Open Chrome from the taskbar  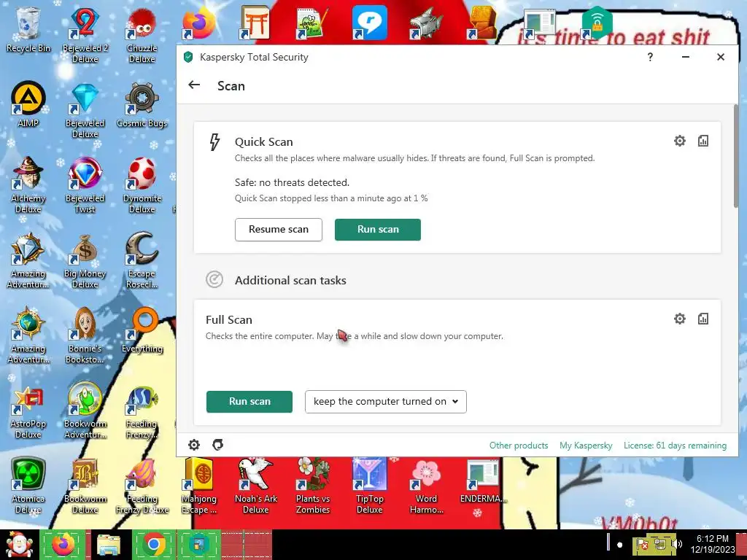click(155, 545)
